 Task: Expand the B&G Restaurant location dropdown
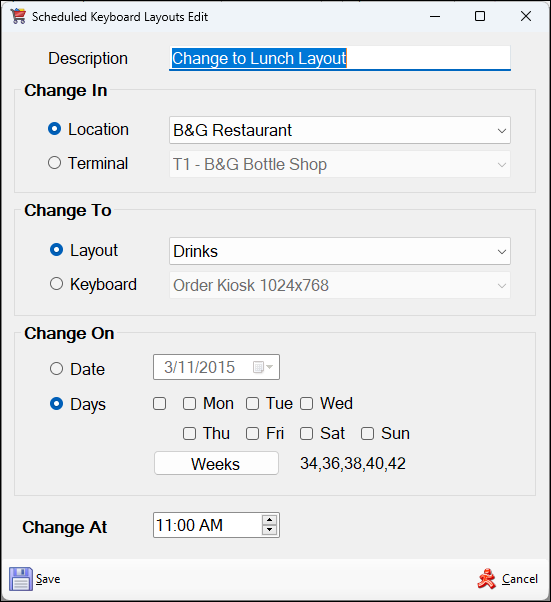[340, 130]
